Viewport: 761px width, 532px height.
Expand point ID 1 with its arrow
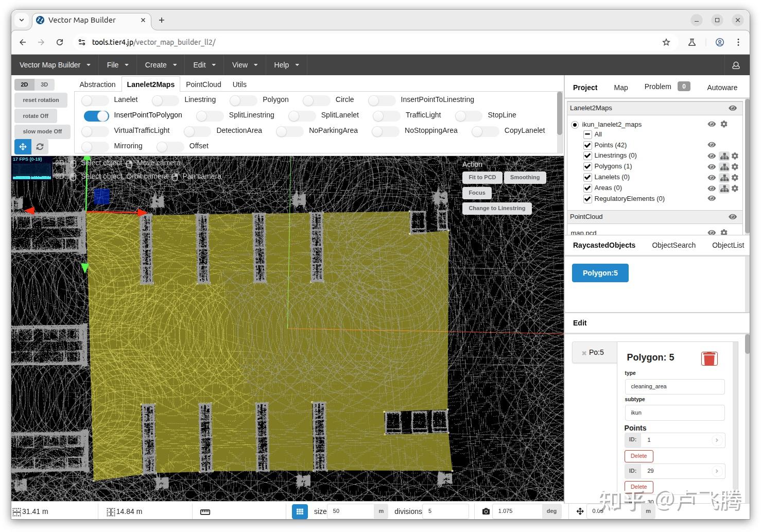pos(716,440)
